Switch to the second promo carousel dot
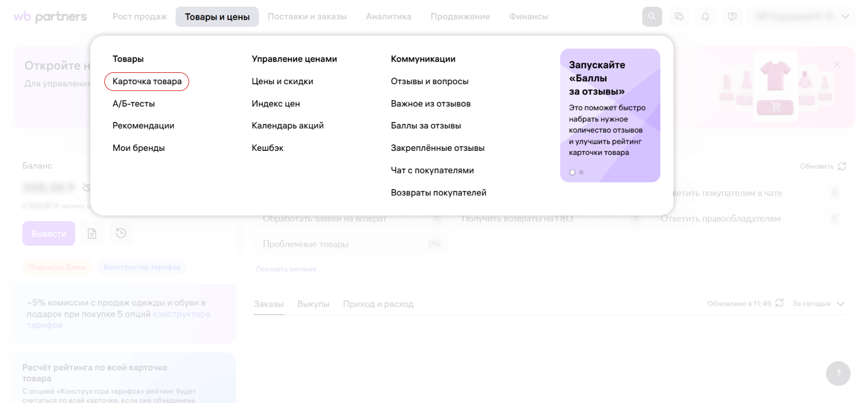The image size is (868, 403). point(581,172)
